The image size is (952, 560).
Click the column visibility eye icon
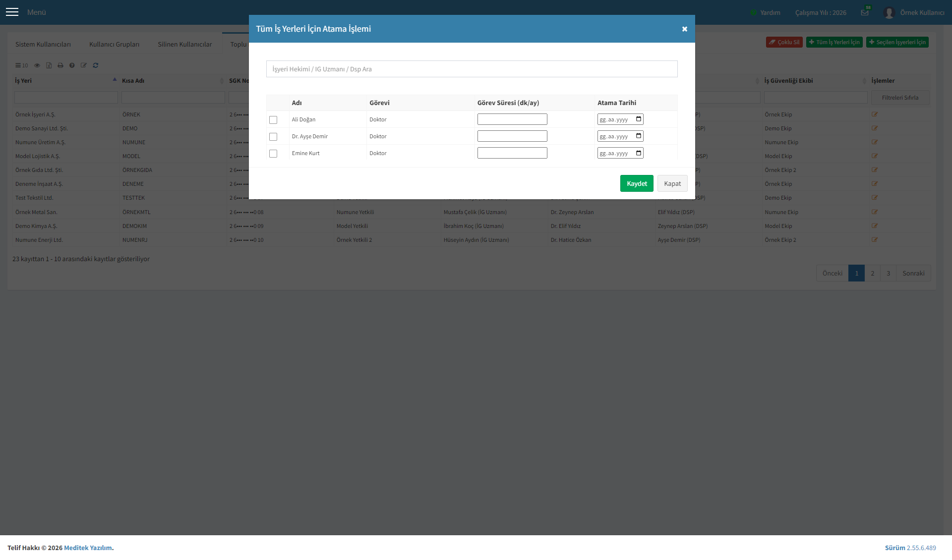[x=37, y=65]
